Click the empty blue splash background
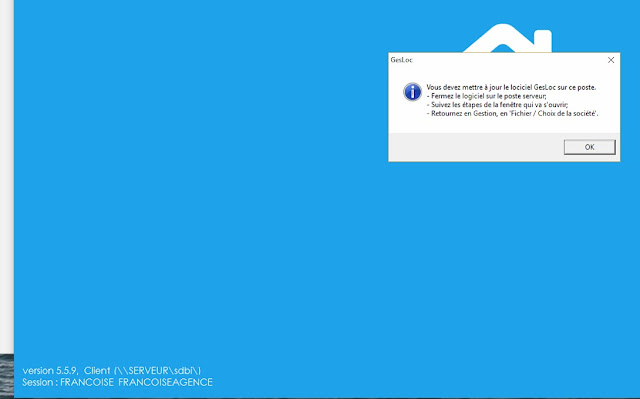Image resolution: width=640 pixels, height=399 pixels. (x=204, y=184)
